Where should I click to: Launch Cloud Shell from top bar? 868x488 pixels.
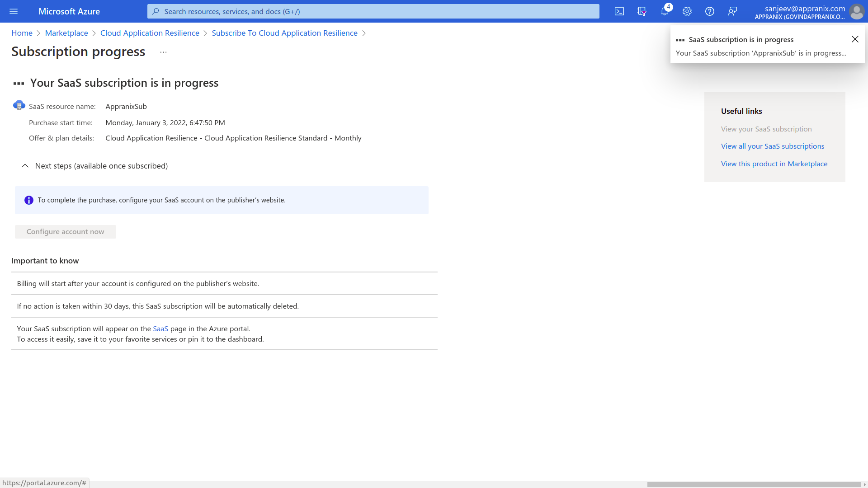click(x=619, y=11)
